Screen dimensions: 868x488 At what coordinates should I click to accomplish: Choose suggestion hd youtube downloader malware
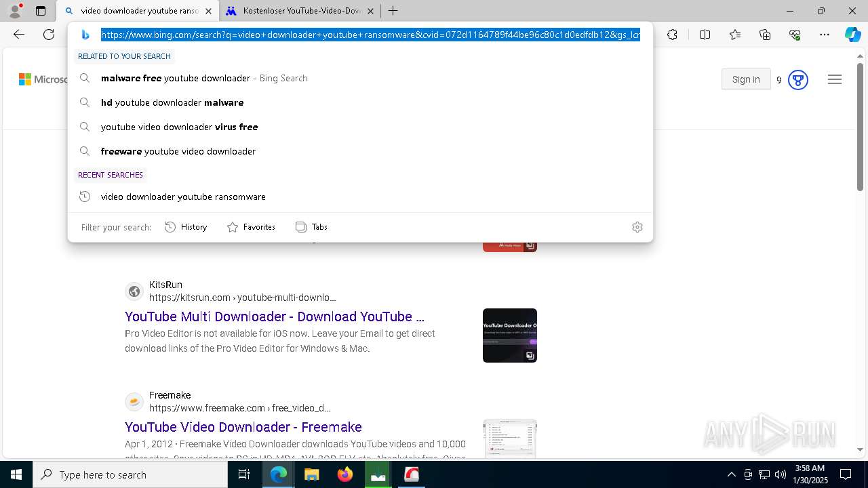click(360, 102)
